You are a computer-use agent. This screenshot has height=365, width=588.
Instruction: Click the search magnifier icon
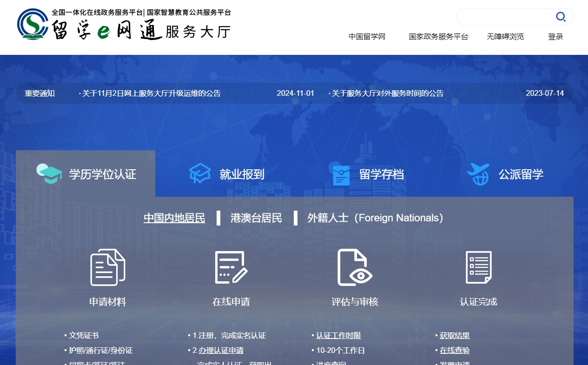(561, 17)
